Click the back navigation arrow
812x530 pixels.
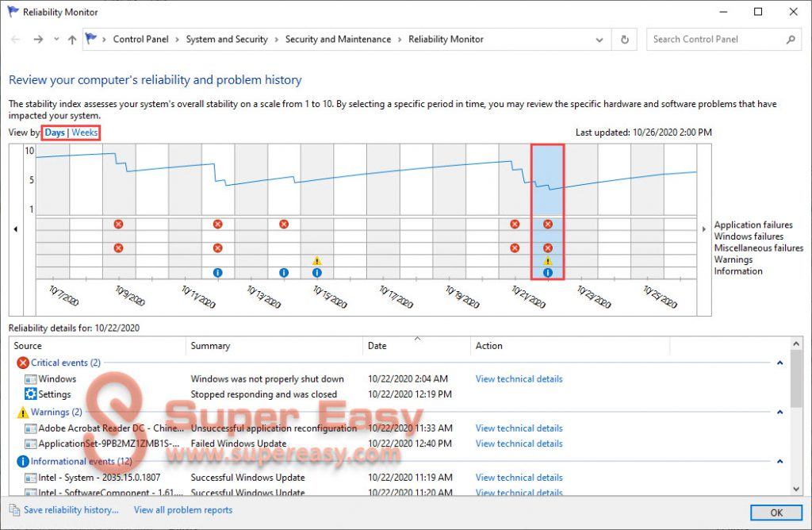[14, 39]
